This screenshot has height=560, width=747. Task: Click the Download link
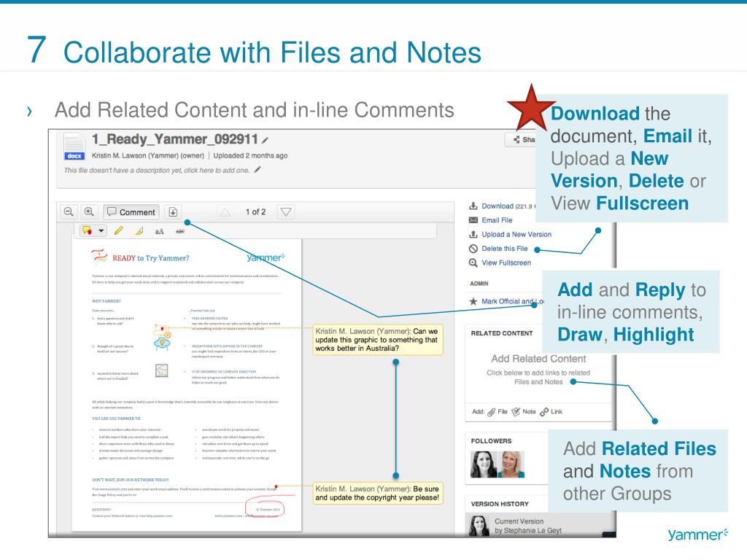tap(498, 206)
